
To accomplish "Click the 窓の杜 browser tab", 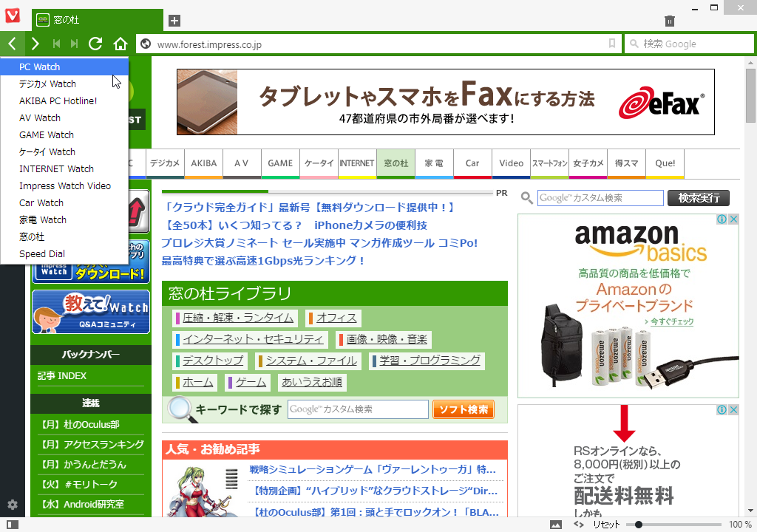I will tap(96, 21).
